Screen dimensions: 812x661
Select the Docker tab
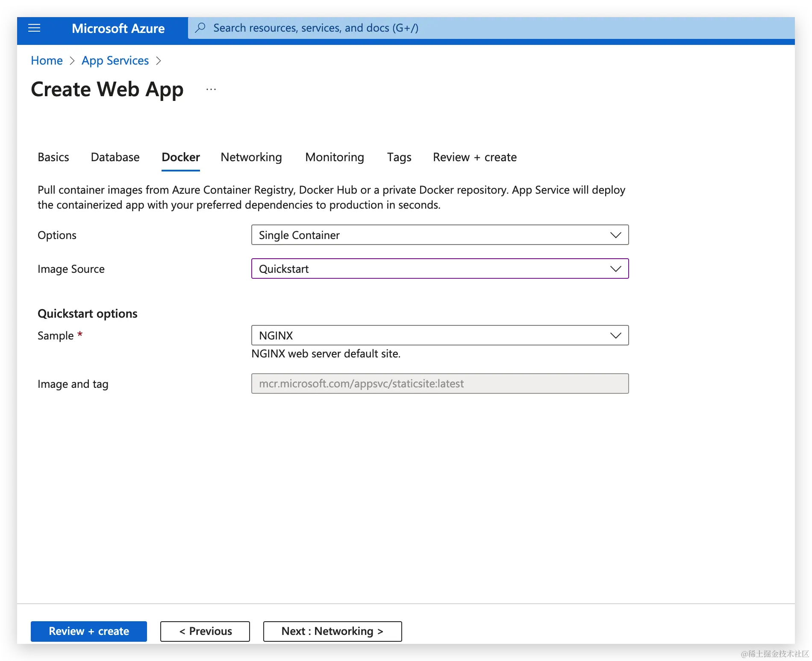pos(181,157)
